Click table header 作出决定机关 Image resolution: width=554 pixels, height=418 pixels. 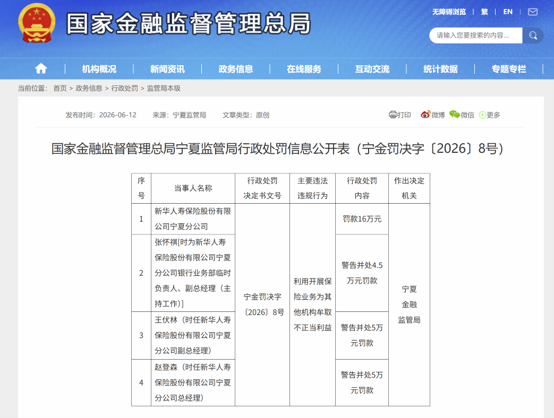pos(409,188)
